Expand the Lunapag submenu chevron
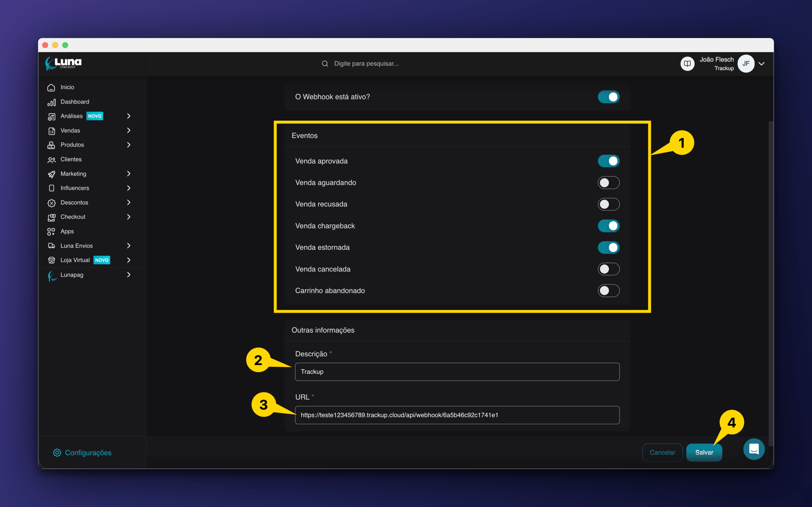This screenshot has height=507, width=812. 128,275
